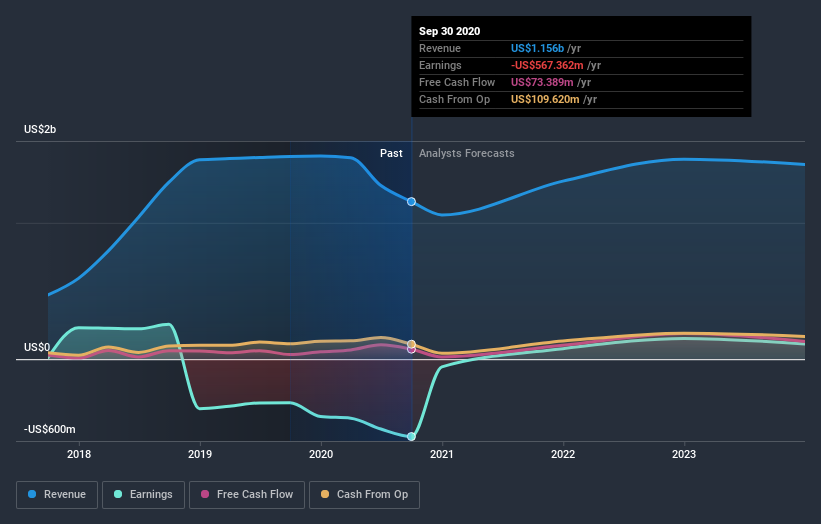Click the Analysts Forecasts label
821x524 pixels.
pos(467,153)
